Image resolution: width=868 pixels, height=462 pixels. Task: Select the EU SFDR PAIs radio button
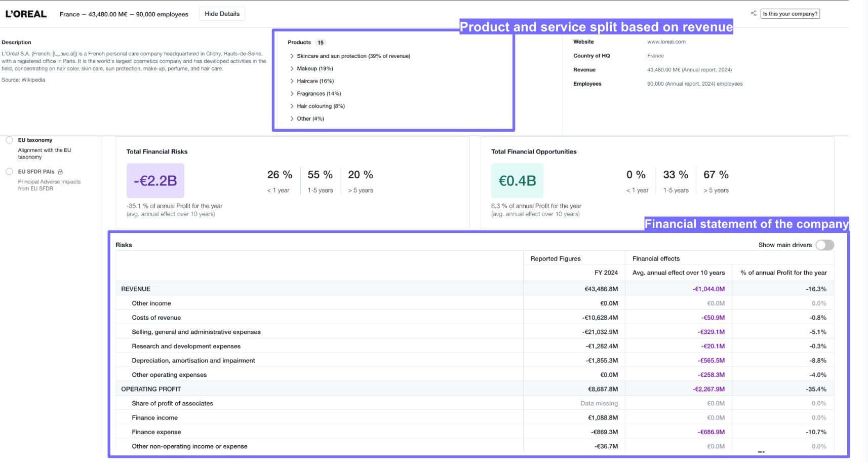9,172
